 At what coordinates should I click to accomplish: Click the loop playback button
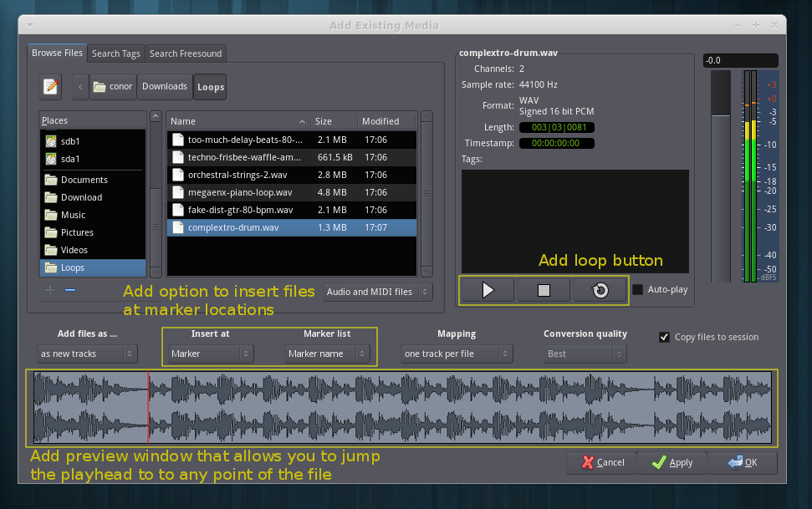[x=600, y=290]
